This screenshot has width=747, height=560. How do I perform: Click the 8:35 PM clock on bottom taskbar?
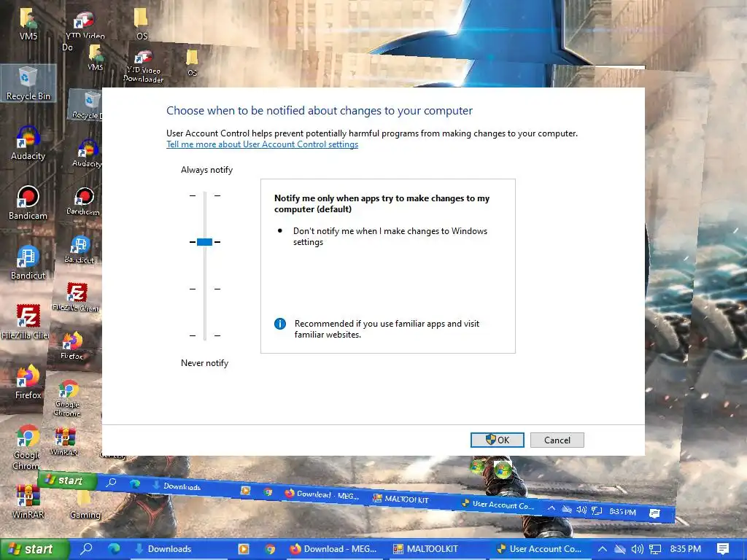click(685, 549)
